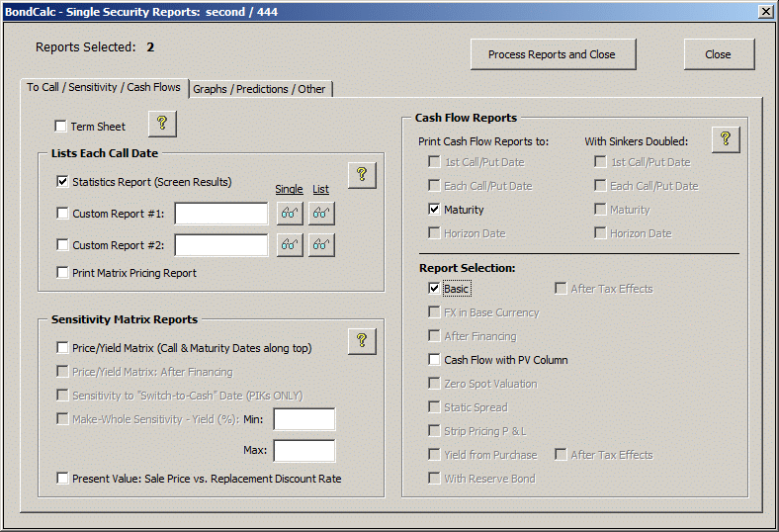
Task: Switch to To Call / Sensitivity / Cash Flows tab
Action: (x=104, y=87)
